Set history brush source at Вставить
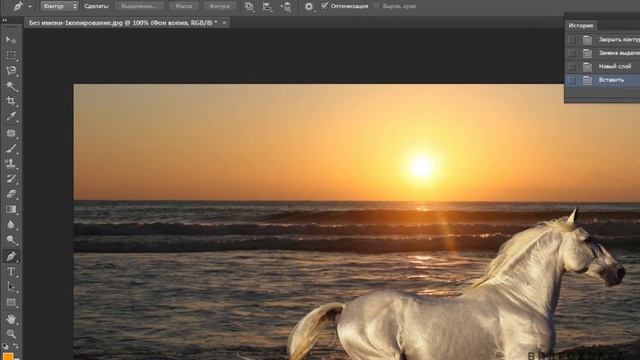The width and height of the screenshot is (640, 360). click(572, 80)
